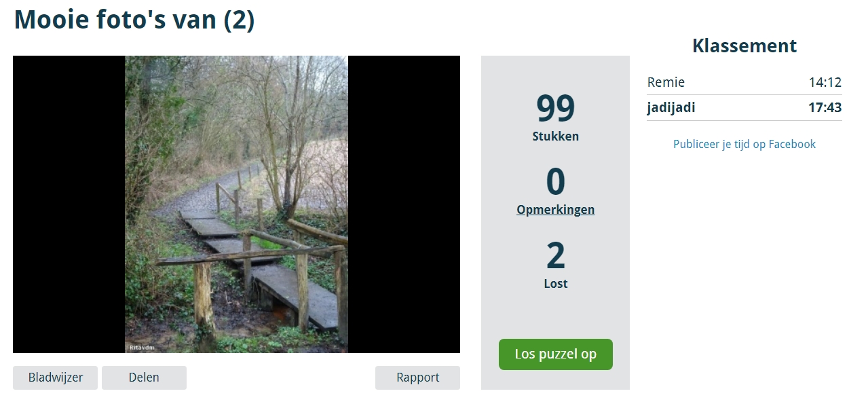Click jadijadi's time 17:43
868x404 pixels.
[x=825, y=107]
